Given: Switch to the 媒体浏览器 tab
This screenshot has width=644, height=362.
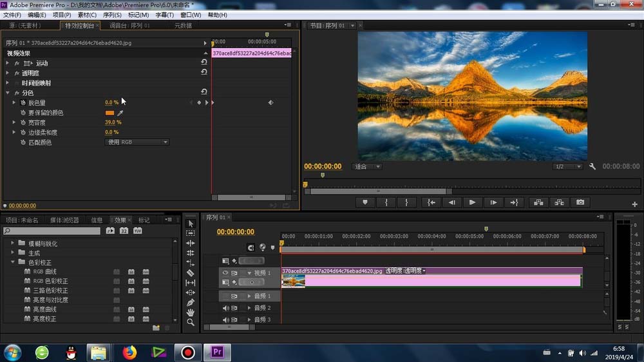Looking at the screenshot, I should (x=64, y=220).
